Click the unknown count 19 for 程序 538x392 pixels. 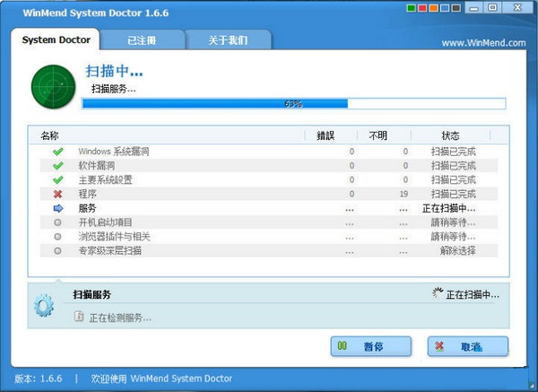coord(403,195)
